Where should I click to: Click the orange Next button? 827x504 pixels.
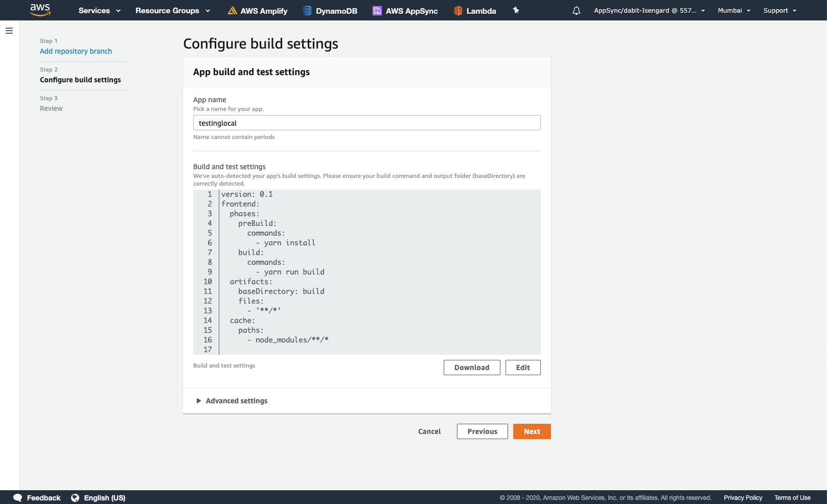coord(532,431)
